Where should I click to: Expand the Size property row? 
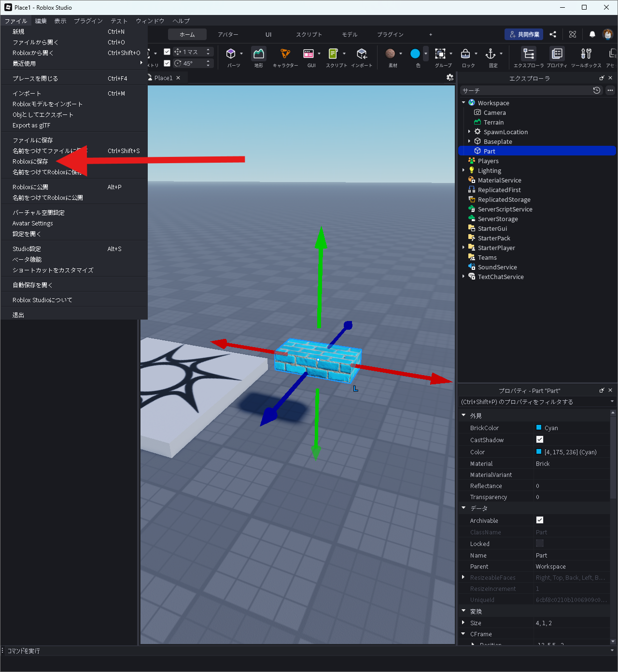click(x=463, y=623)
